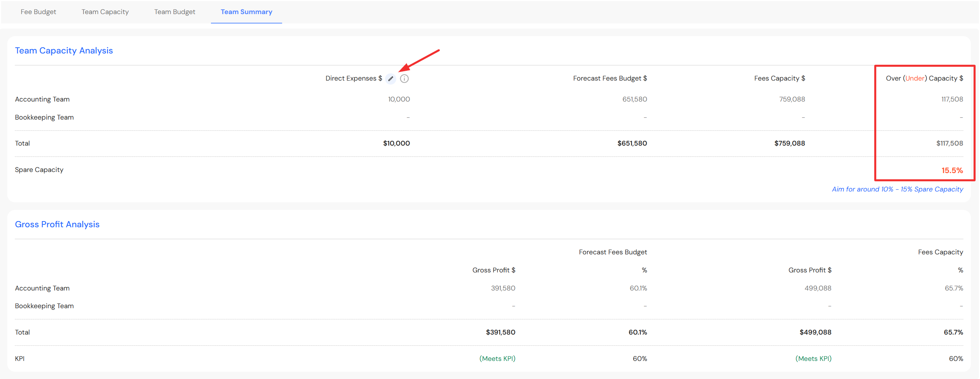Open the Team Capacity tab
Screen dimensions: 980x379
(x=105, y=12)
